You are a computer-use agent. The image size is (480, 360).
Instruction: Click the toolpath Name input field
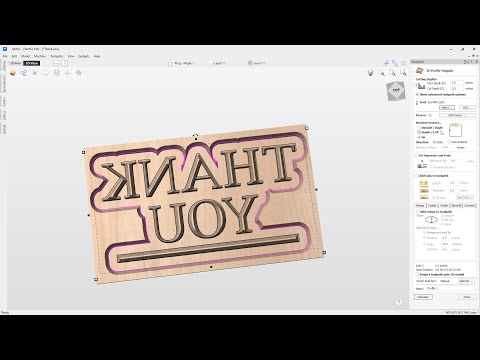[450, 289]
